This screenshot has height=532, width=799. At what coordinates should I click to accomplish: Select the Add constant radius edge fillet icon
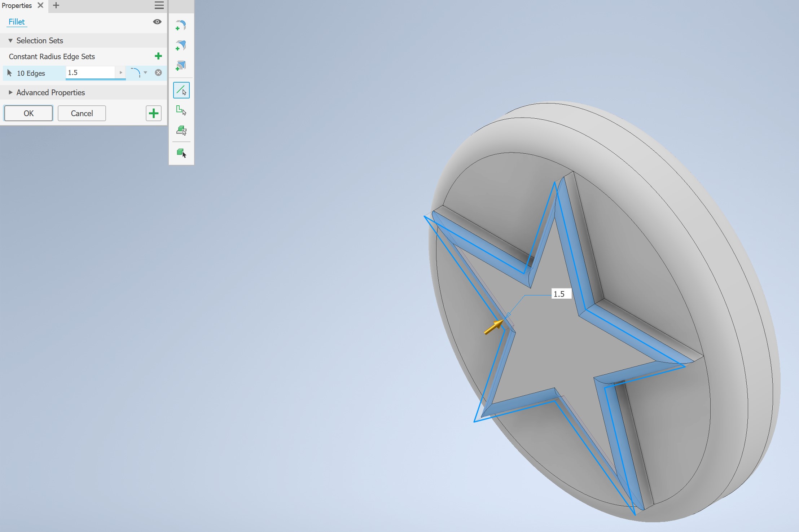[181, 25]
